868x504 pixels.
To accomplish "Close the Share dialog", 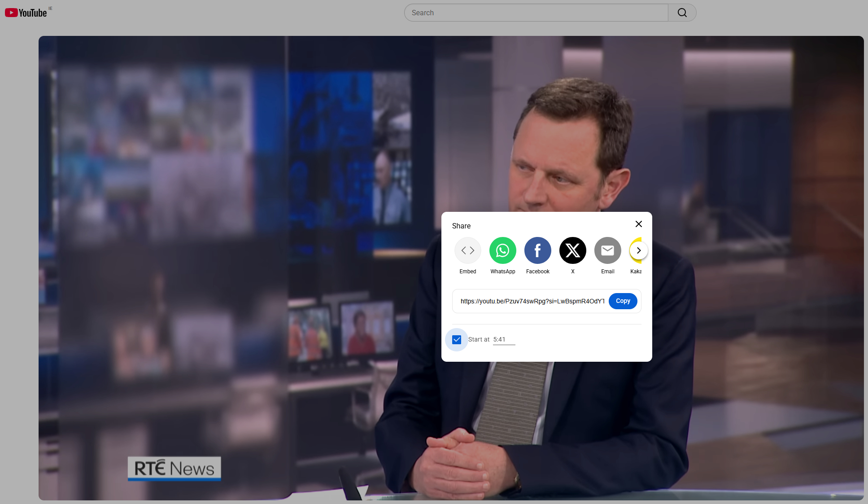I will [x=639, y=224].
